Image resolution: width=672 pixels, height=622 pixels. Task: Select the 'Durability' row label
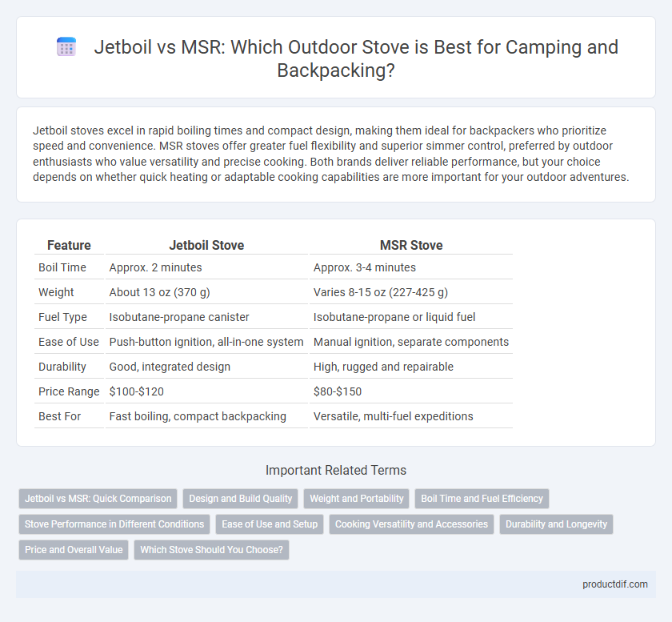point(69,367)
